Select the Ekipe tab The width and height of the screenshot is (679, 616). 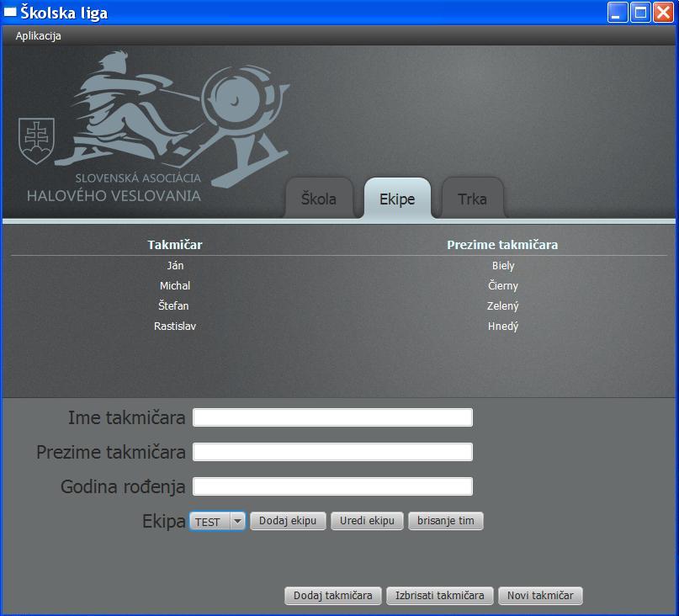click(x=397, y=199)
